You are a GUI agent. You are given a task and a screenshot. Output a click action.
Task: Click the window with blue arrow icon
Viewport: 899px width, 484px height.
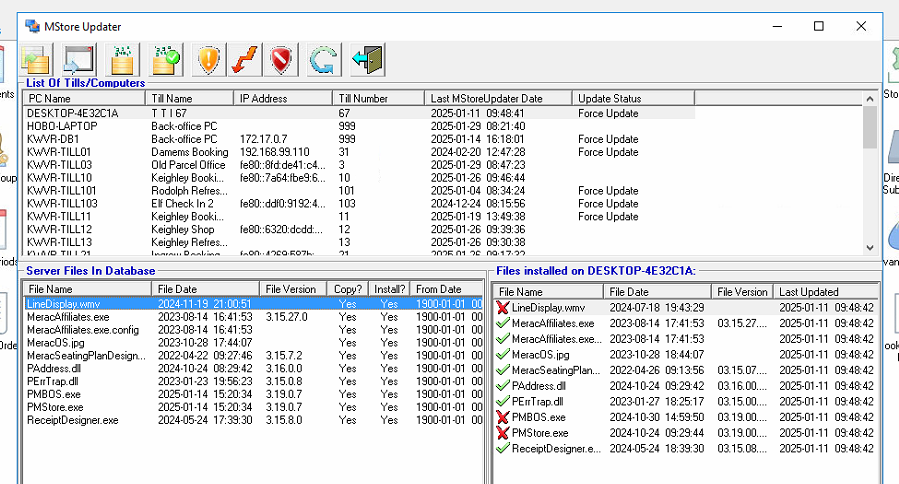tap(79, 59)
